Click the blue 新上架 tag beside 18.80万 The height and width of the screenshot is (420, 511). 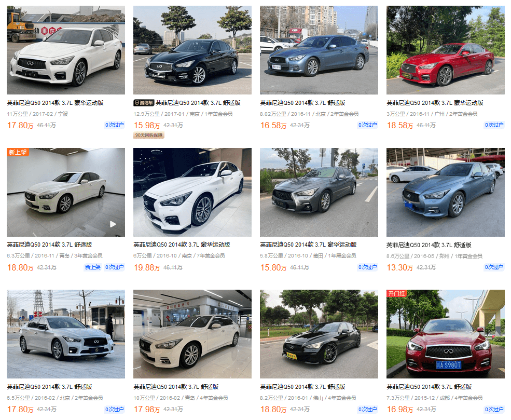tap(93, 267)
